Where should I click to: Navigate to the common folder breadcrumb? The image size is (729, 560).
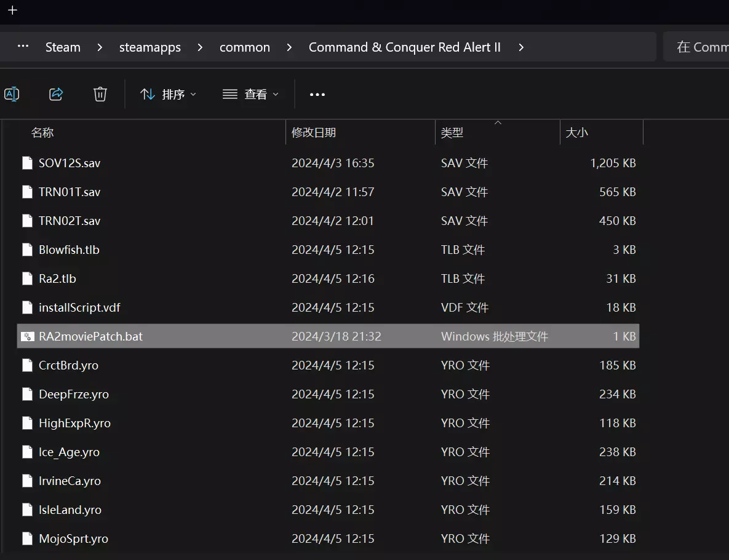(245, 47)
